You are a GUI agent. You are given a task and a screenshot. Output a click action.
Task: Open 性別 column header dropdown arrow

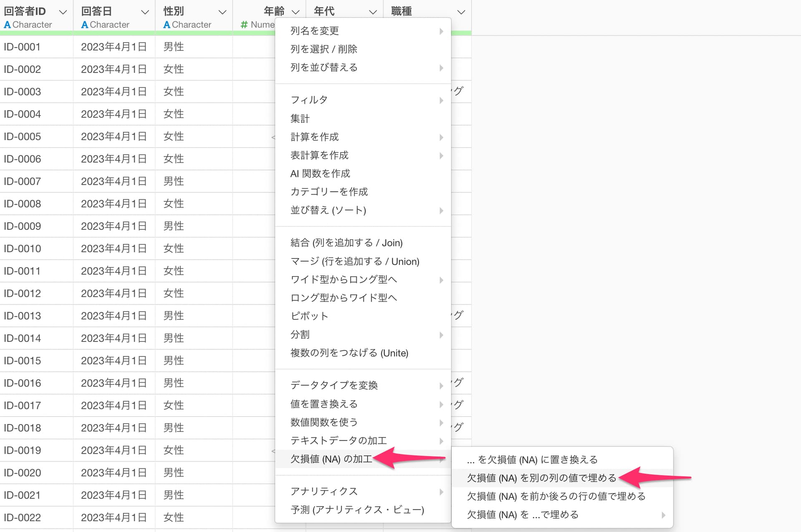[x=222, y=13]
